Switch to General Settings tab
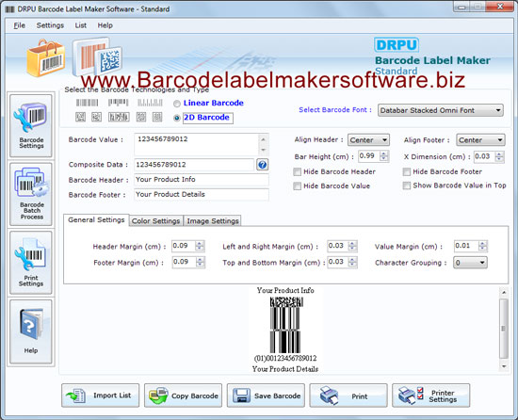This screenshot has width=518, height=420. 96,220
